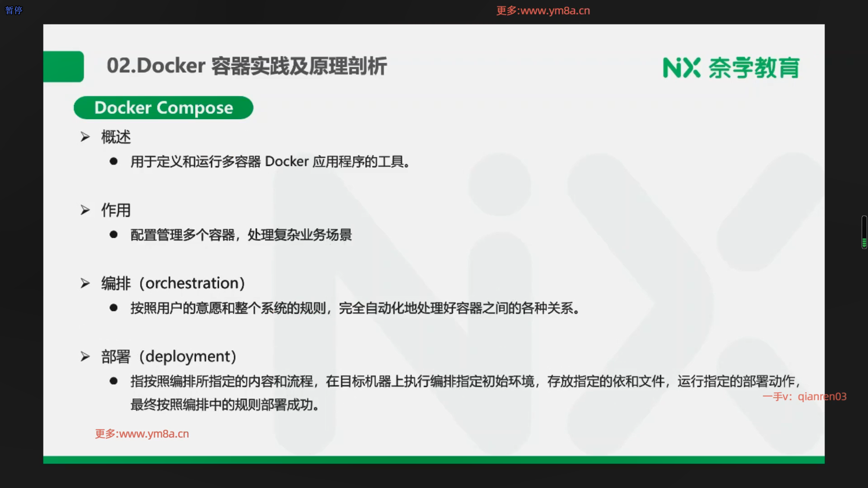Click the green bar at slide bottom
Screen dimensions: 868x488
[434, 460]
